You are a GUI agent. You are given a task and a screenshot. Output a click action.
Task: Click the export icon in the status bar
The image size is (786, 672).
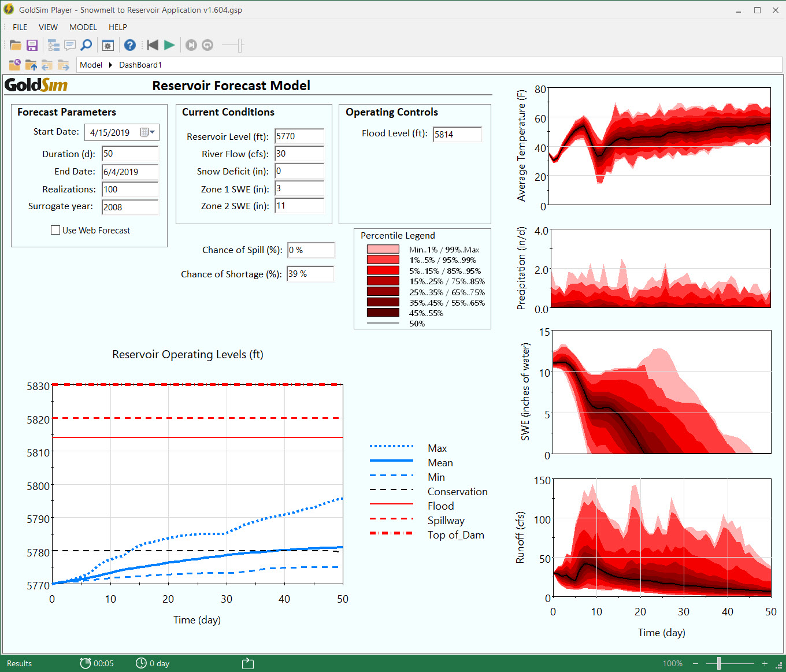pos(247,663)
